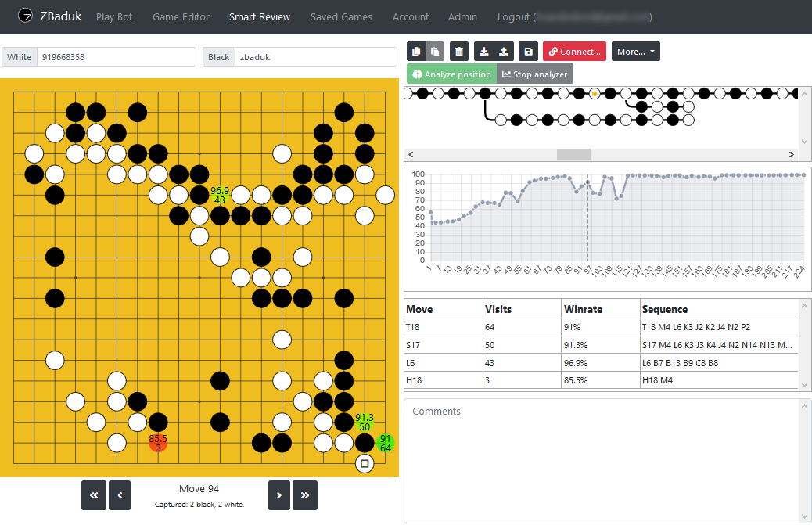Viewport: 812px width, 525px height.
Task: Start Analyze position
Action: tap(451, 74)
